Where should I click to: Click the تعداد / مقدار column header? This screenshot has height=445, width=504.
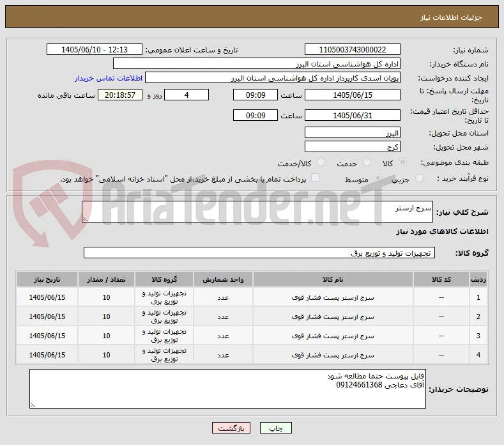pos(107,279)
